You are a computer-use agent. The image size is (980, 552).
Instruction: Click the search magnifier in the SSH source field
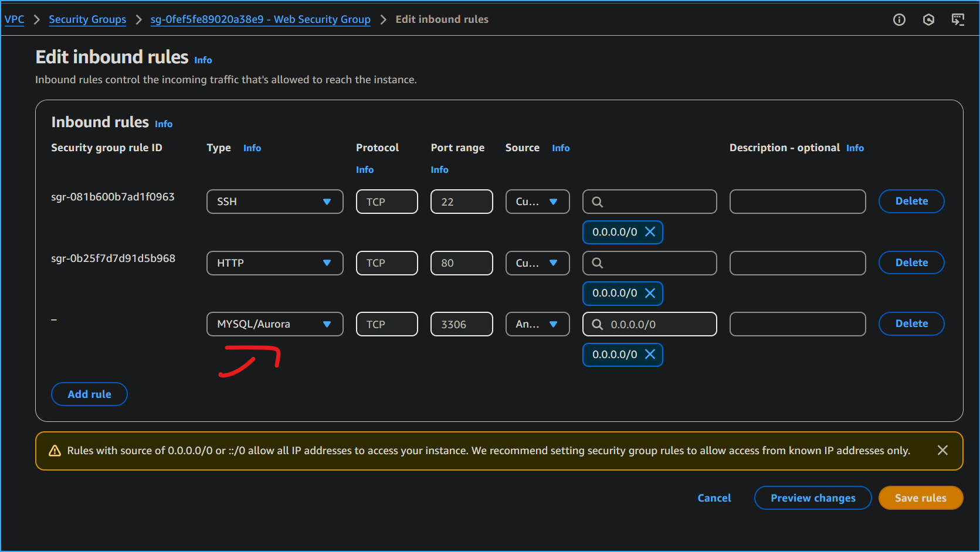(597, 201)
